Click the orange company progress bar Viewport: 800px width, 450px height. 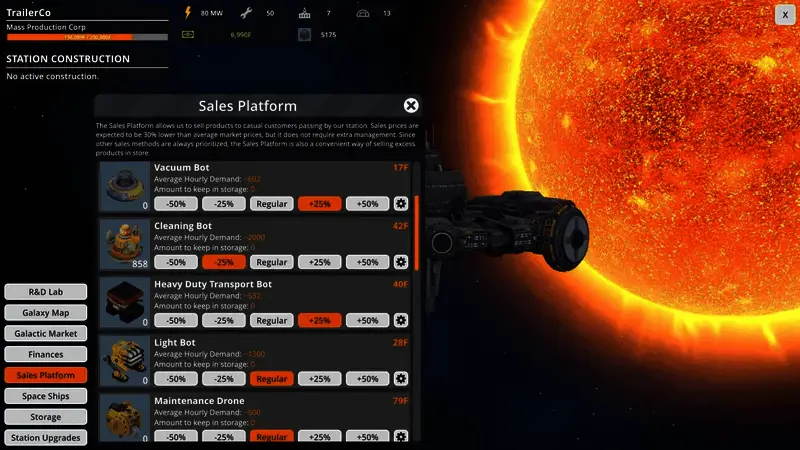coord(87,37)
